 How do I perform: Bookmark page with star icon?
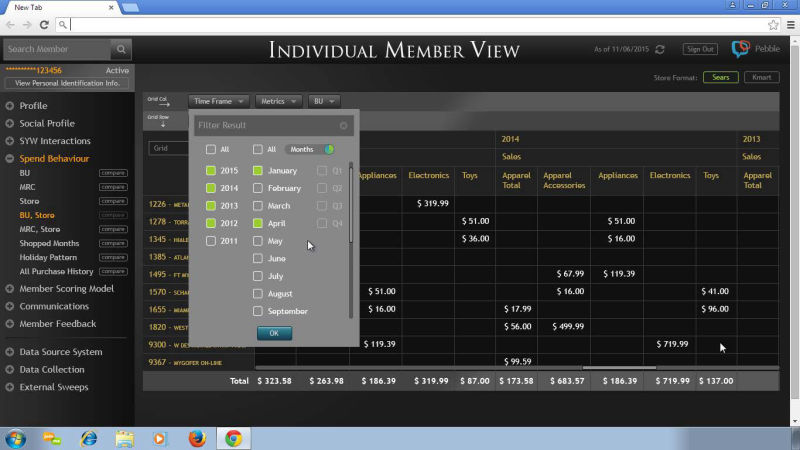point(773,24)
